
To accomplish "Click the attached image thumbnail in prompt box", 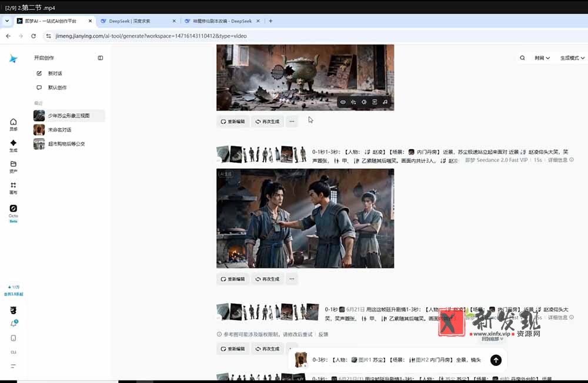I will point(300,360).
